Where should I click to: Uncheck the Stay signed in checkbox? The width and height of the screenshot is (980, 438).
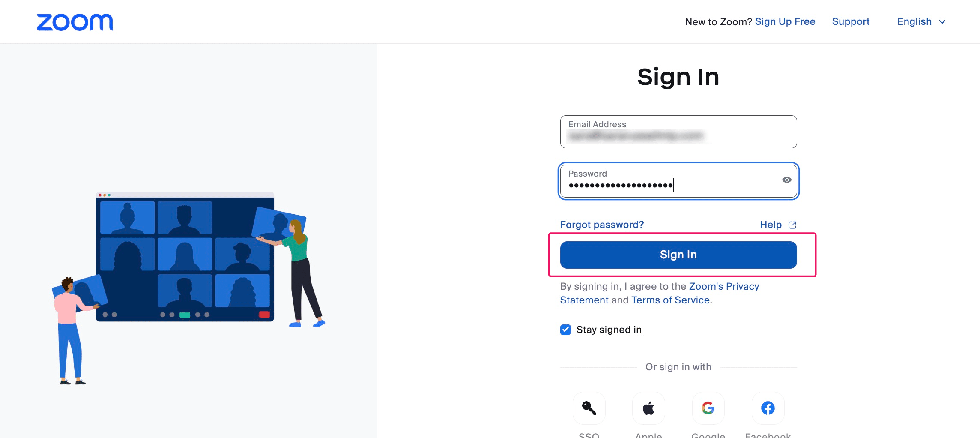pos(565,330)
